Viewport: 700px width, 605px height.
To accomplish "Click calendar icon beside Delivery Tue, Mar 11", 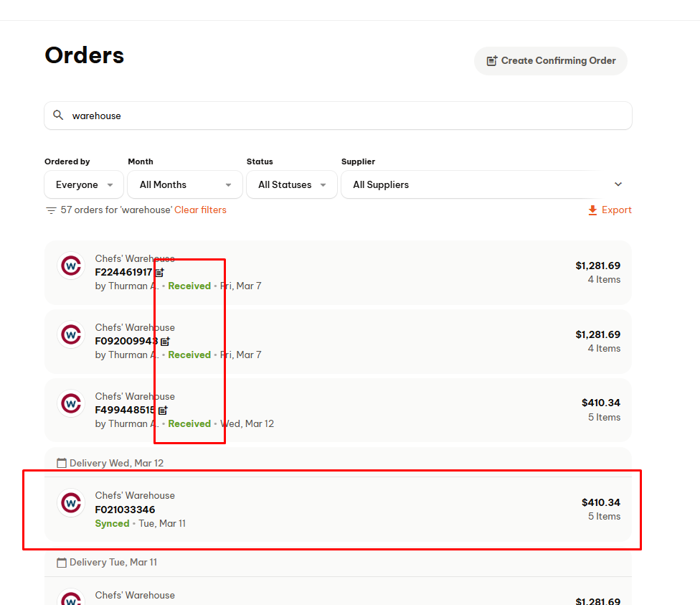I will (x=62, y=563).
